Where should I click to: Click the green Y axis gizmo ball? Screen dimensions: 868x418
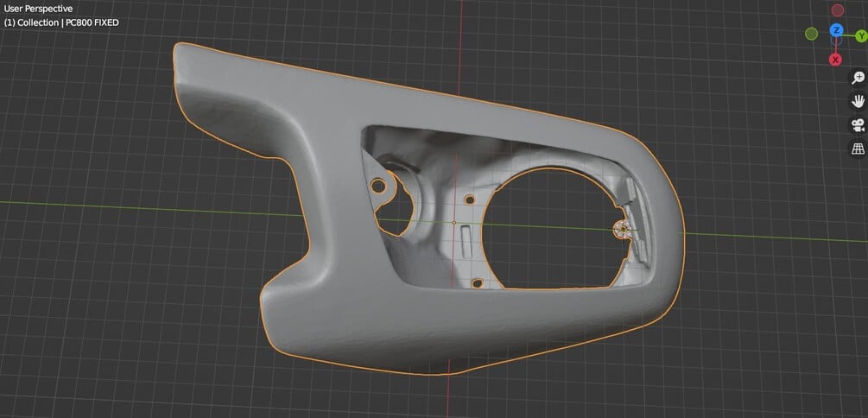pos(861,36)
